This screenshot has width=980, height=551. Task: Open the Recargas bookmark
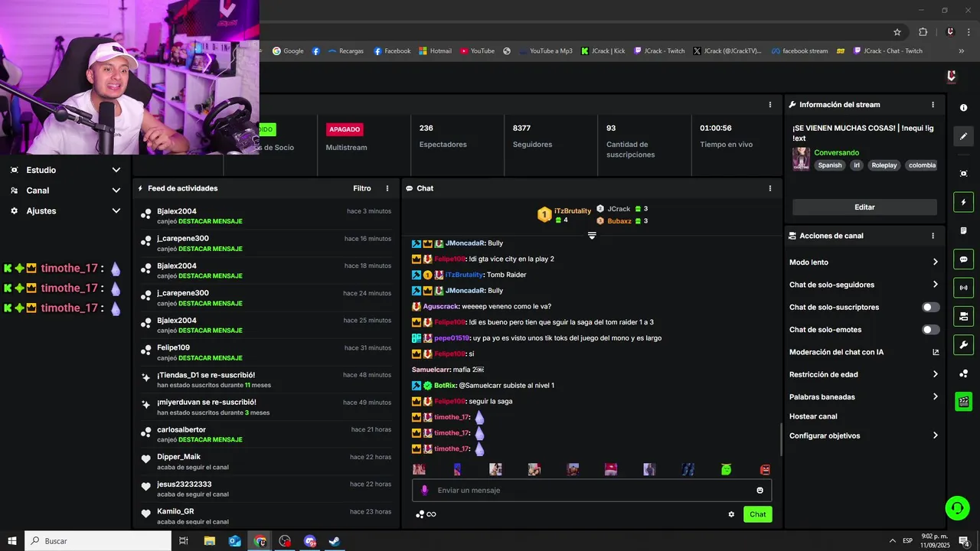click(x=345, y=51)
